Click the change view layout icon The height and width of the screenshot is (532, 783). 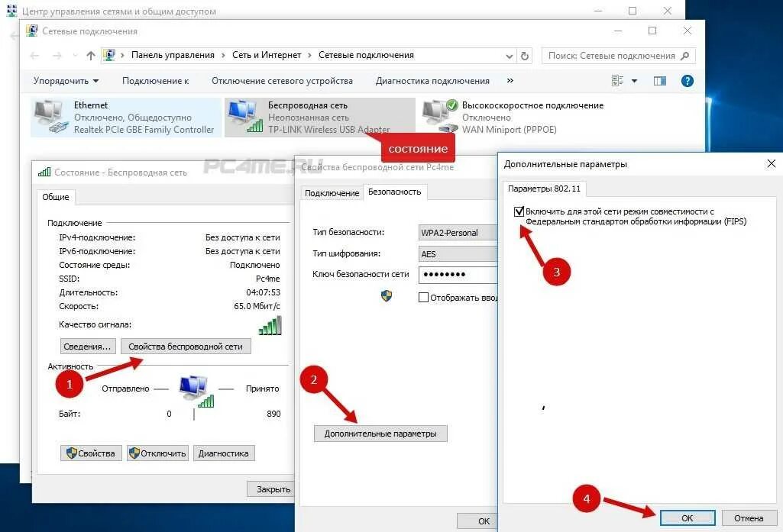619,81
